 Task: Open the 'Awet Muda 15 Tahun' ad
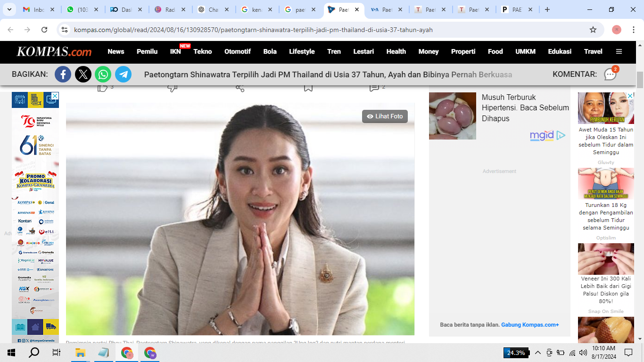pyautogui.click(x=606, y=141)
